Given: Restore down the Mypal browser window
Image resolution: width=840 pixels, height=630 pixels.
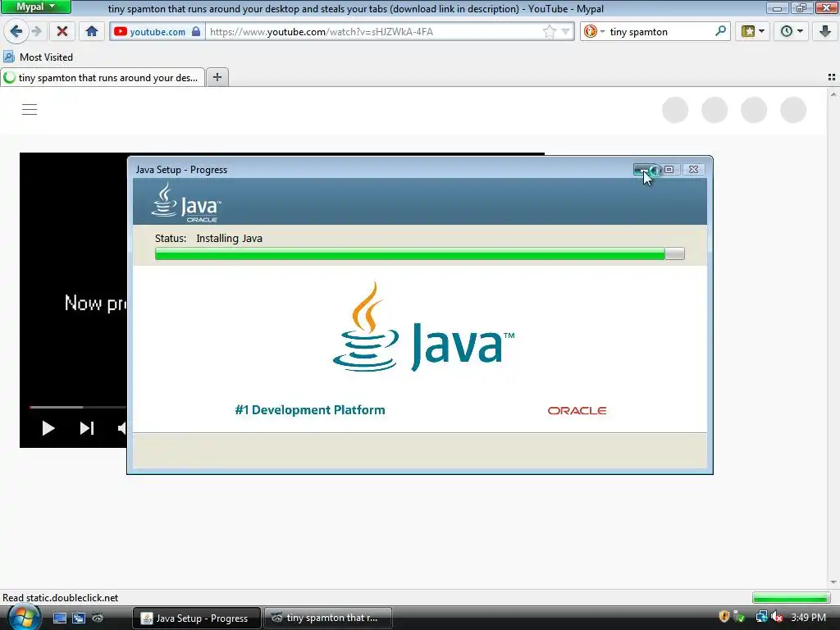Looking at the screenshot, I should 801,7.
